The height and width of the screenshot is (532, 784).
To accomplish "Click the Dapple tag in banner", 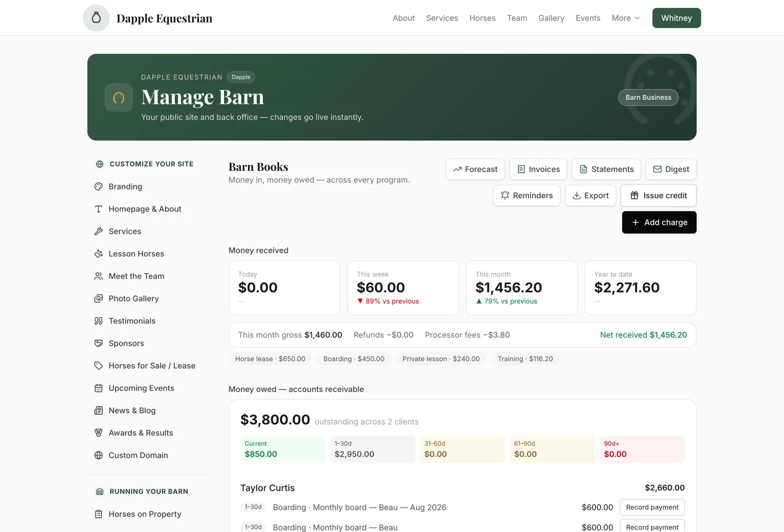I will (x=241, y=77).
